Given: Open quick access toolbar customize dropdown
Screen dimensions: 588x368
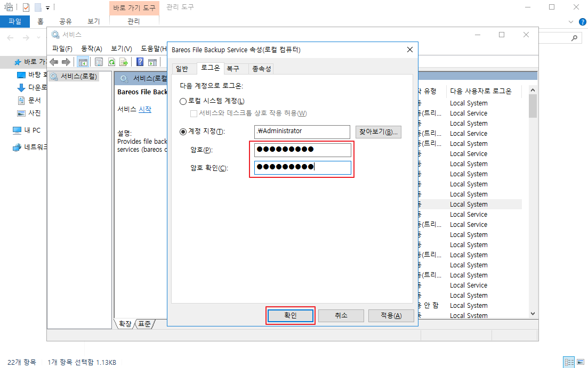Looking at the screenshot, I should [47, 7].
